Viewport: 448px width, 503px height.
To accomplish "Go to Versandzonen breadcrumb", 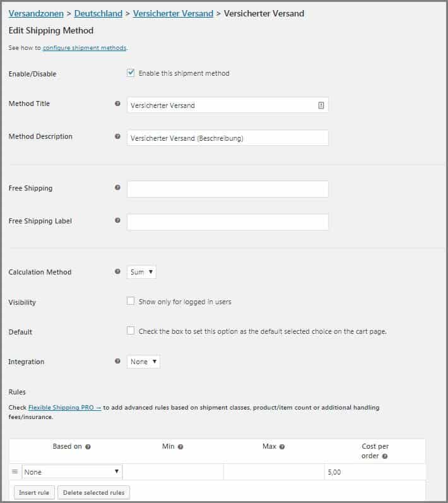I will click(x=36, y=13).
